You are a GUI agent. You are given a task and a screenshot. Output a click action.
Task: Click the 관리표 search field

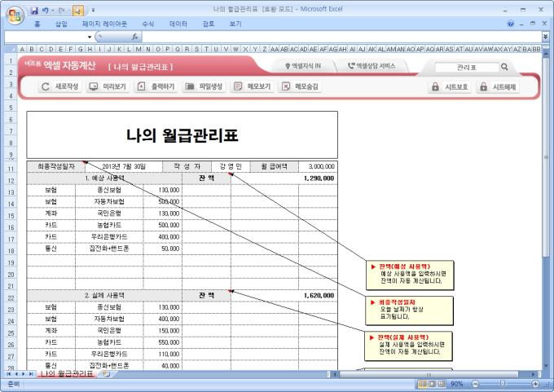466,67
